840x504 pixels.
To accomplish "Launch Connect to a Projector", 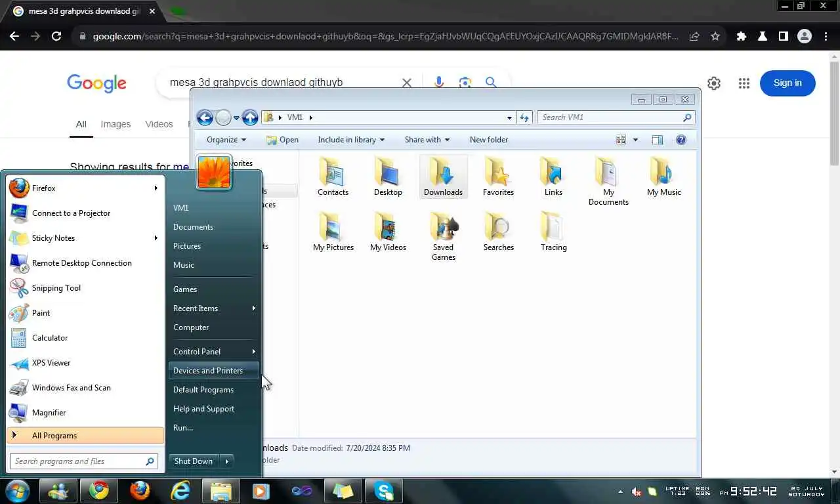I will pyautogui.click(x=84, y=213).
